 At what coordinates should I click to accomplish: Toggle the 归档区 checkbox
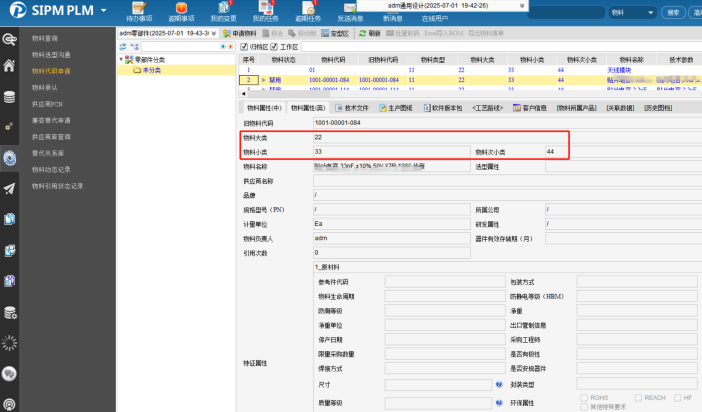pyautogui.click(x=244, y=47)
